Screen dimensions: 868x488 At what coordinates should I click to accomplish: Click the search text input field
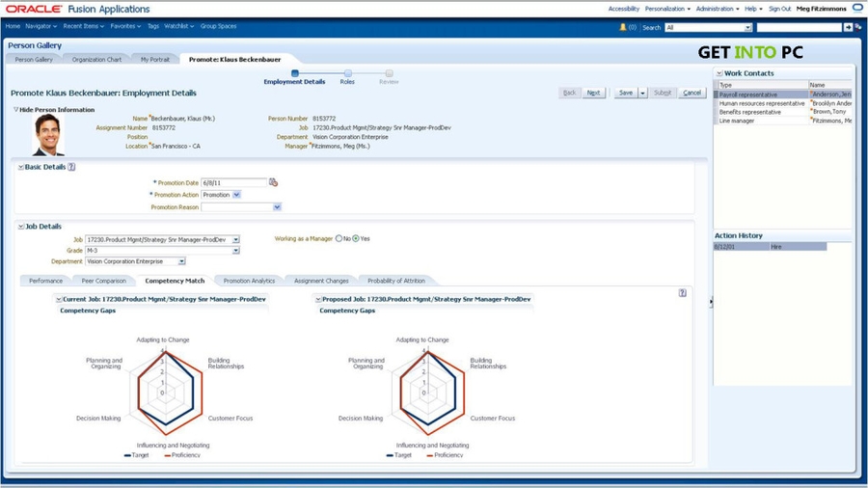point(799,27)
